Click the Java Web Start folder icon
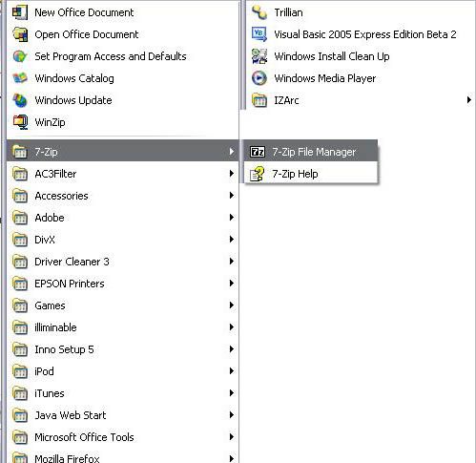This screenshot has width=476, height=463. 20,415
